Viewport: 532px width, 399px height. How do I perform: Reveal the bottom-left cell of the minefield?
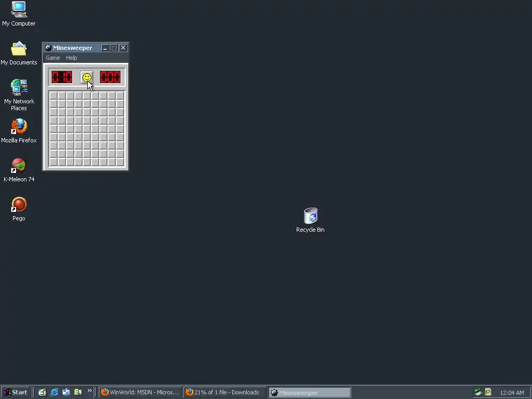coord(54,162)
